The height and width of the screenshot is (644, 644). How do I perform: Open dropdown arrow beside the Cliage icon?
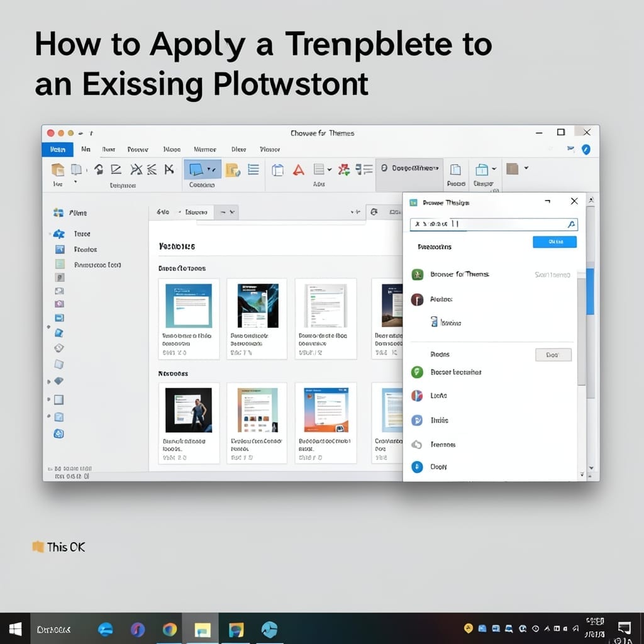pyautogui.click(x=494, y=169)
